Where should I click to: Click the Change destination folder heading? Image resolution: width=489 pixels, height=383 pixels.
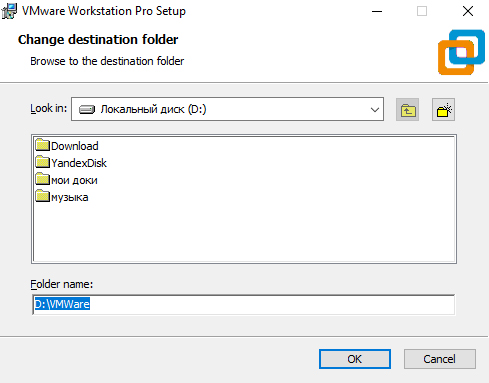point(98,40)
